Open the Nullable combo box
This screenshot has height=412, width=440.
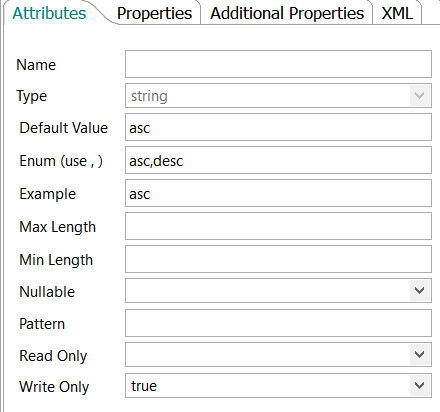click(278, 291)
